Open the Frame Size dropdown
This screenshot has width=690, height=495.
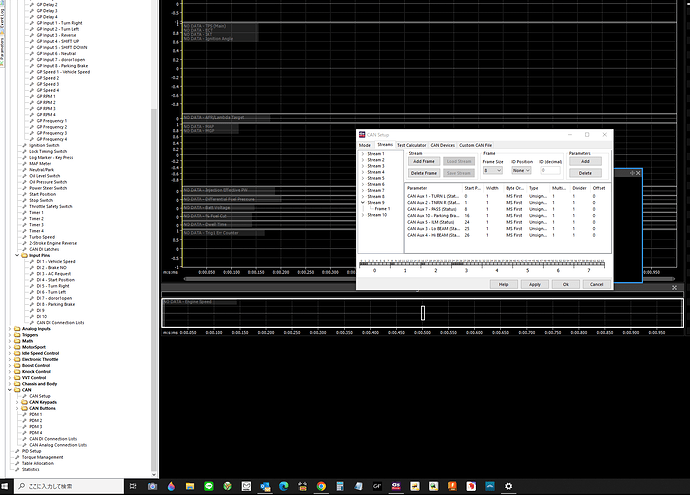493,170
